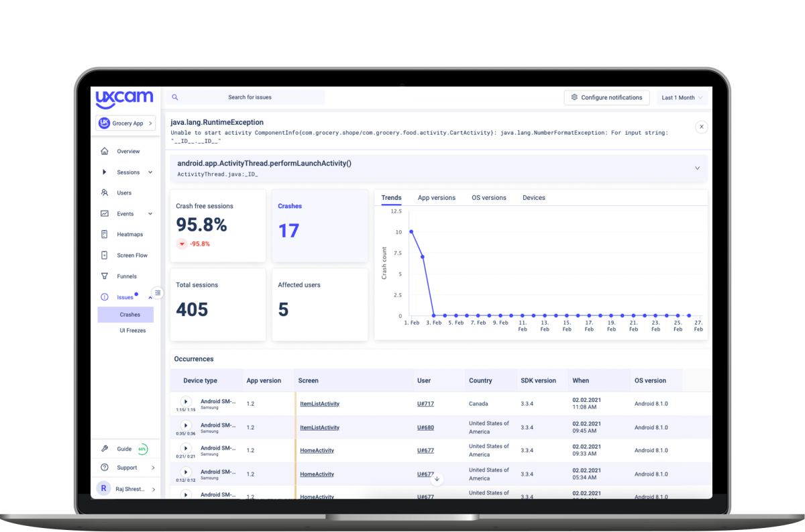
Task: Click the Support question mark icon
Action: click(105, 467)
